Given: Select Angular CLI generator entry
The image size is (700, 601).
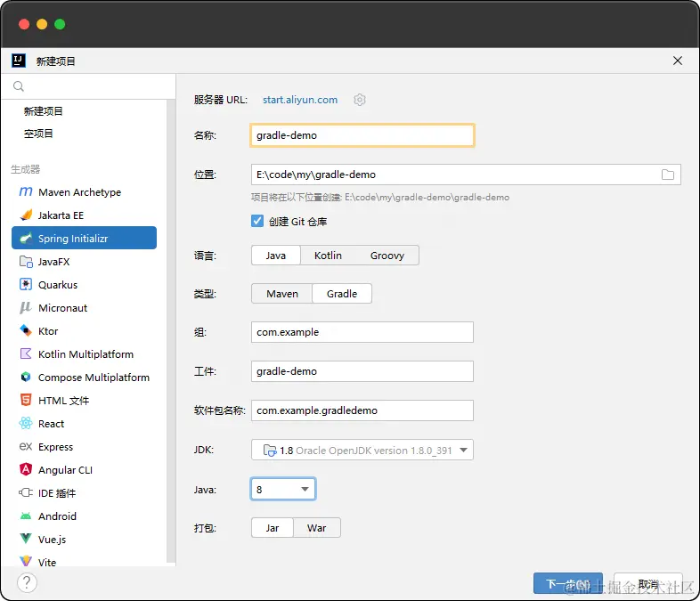Looking at the screenshot, I should [x=84, y=470].
